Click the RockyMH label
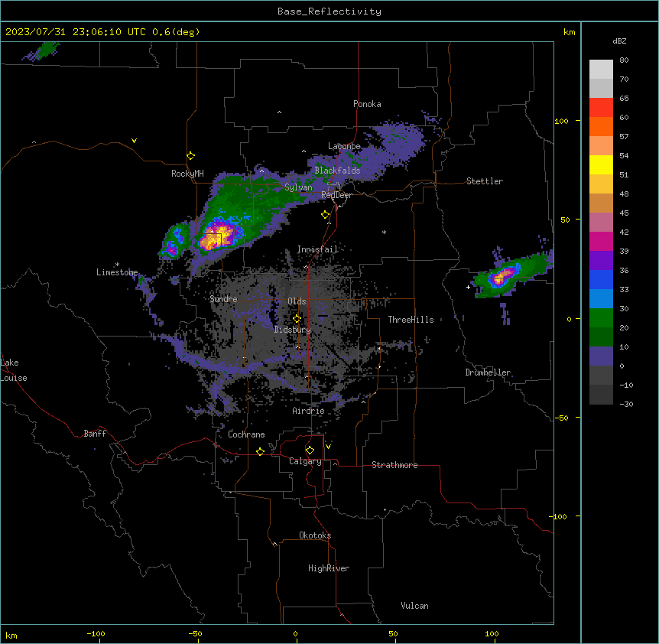659x644 pixels. point(187,174)
